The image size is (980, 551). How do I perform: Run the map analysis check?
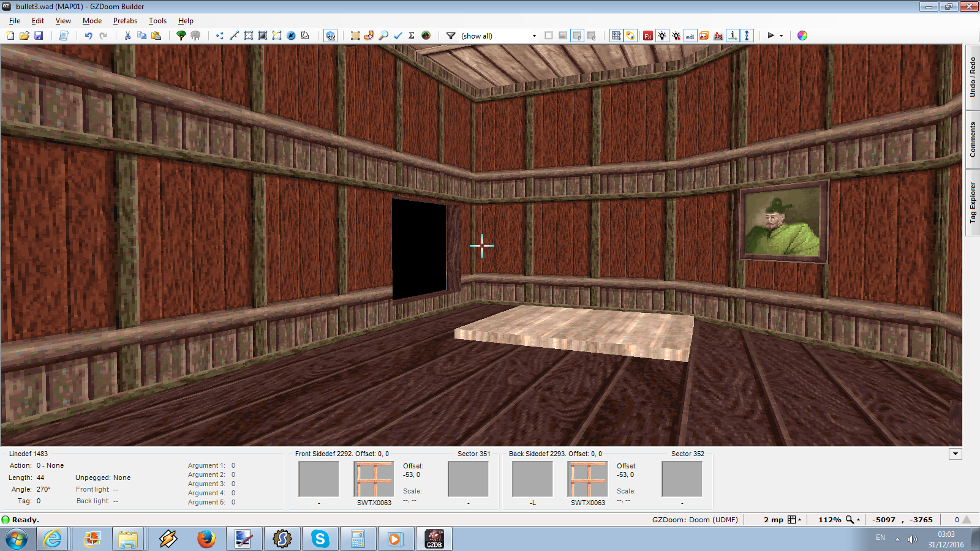click(x=398, y=36)
